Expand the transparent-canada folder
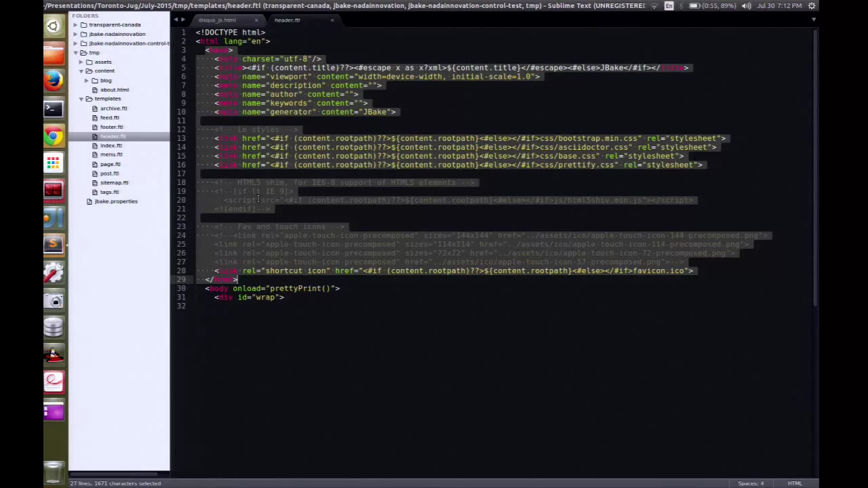 [x=75, y=25]
